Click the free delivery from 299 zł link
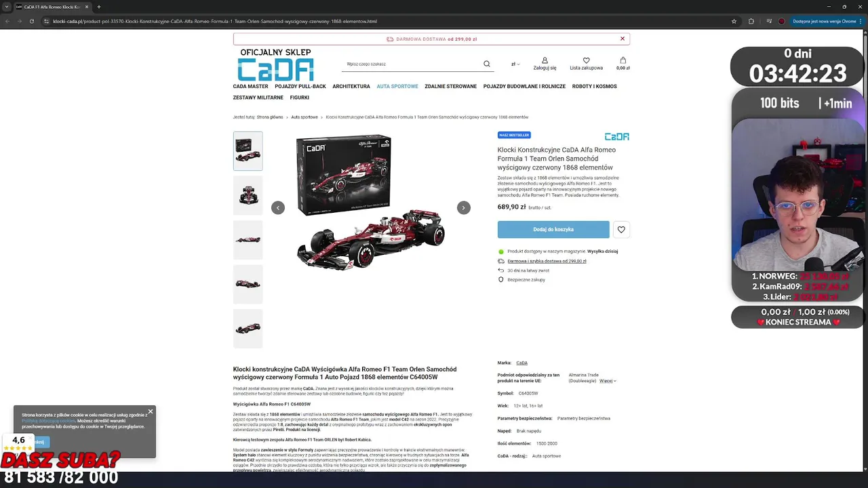 547,261
